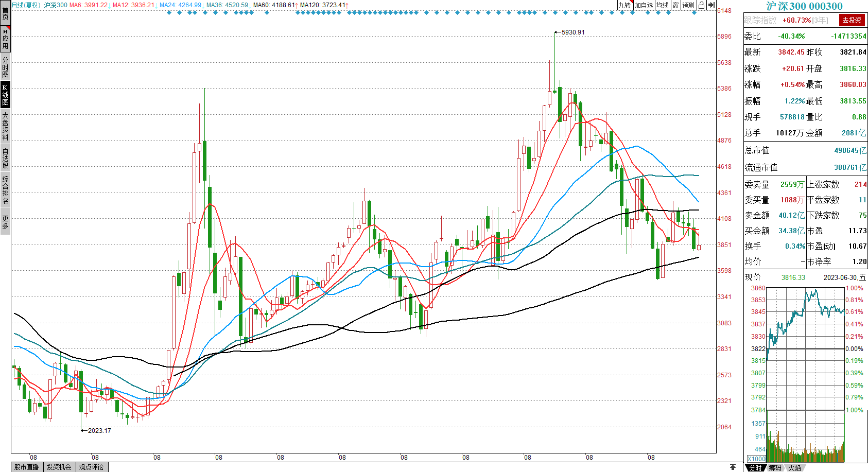Add stock via 加自选 button

click(644, 5)
